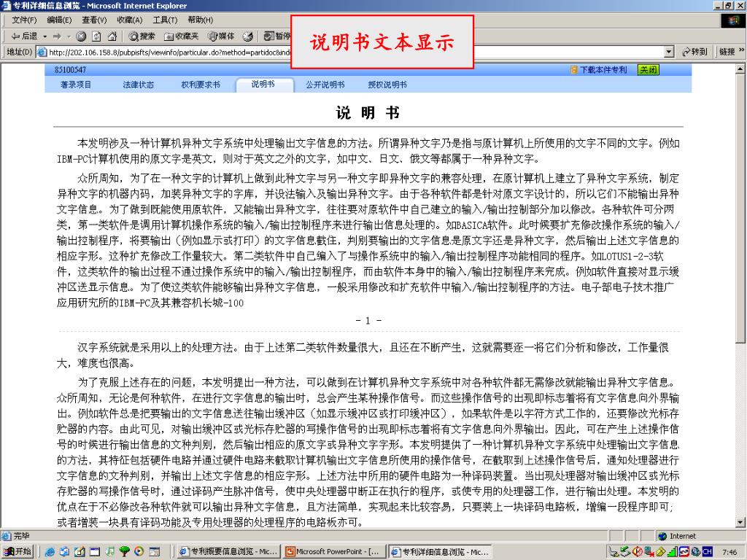Open the Windows 开始 start button
The height and width of the screenshot is (560, 747).
pos(18,551)
